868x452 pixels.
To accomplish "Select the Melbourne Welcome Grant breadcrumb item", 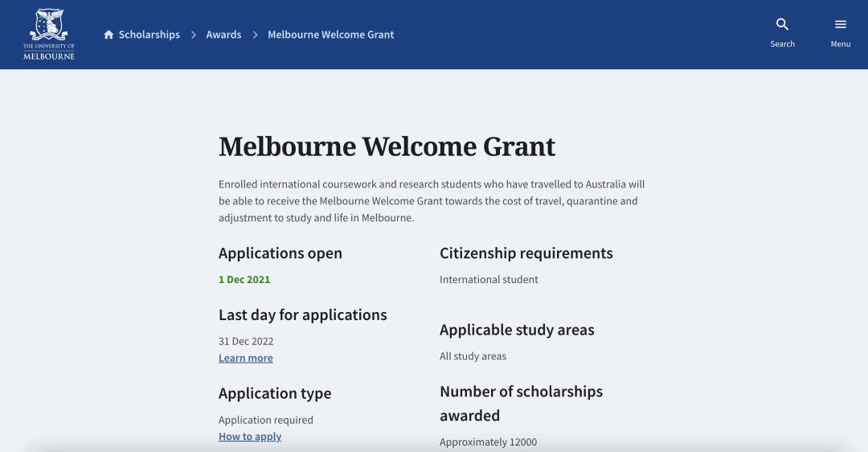I will [330, 35].
